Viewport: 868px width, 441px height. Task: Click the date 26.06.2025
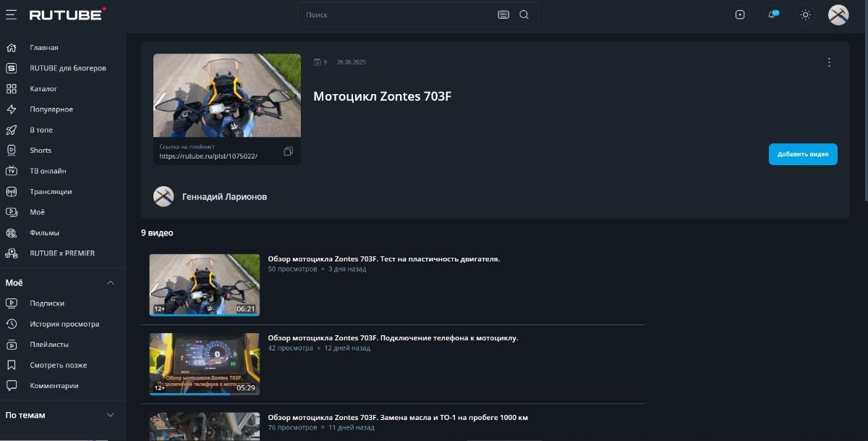coord(352,62)
